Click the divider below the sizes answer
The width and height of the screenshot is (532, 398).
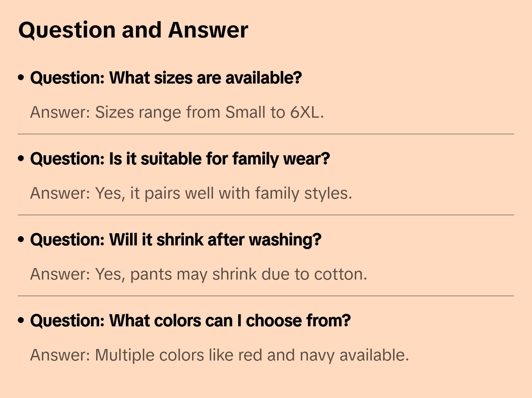266,134
